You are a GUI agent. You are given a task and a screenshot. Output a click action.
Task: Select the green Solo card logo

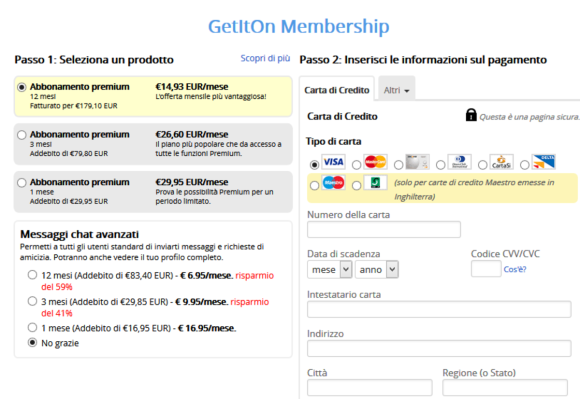pos(375,182)
